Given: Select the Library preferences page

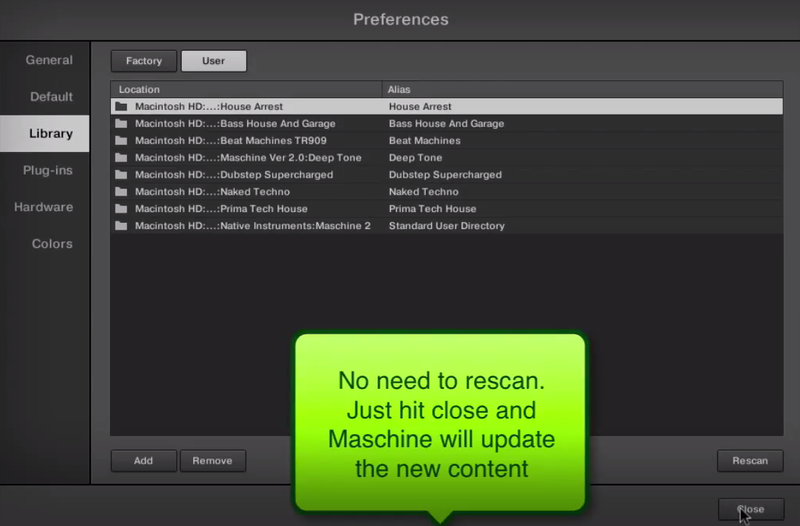Looking at the screenshot, I should pyautogui.click(x=45, y=134).
